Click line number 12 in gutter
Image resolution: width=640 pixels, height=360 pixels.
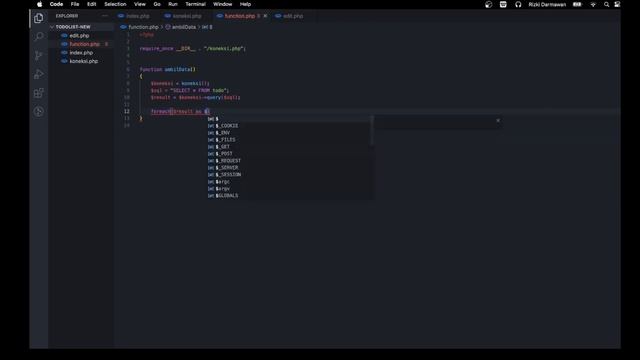[127, 111]
